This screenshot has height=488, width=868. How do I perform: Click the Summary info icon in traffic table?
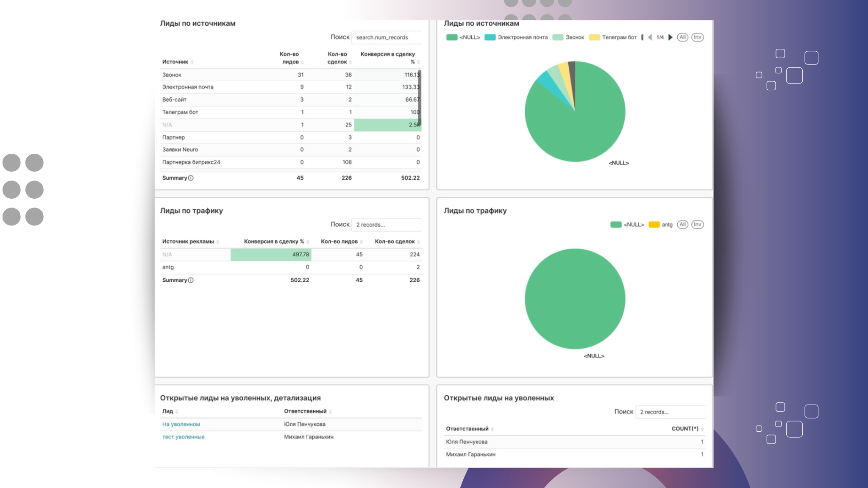click(191, 280)
